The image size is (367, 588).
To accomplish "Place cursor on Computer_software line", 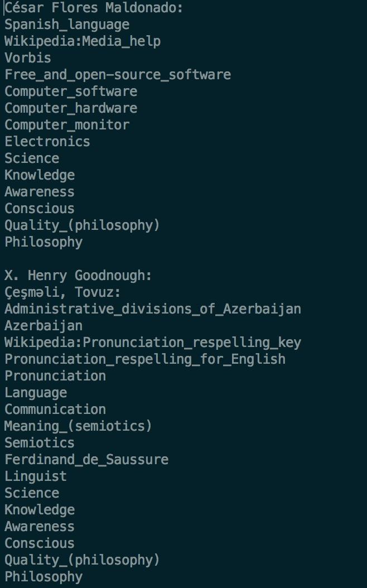I will [71, 91].
